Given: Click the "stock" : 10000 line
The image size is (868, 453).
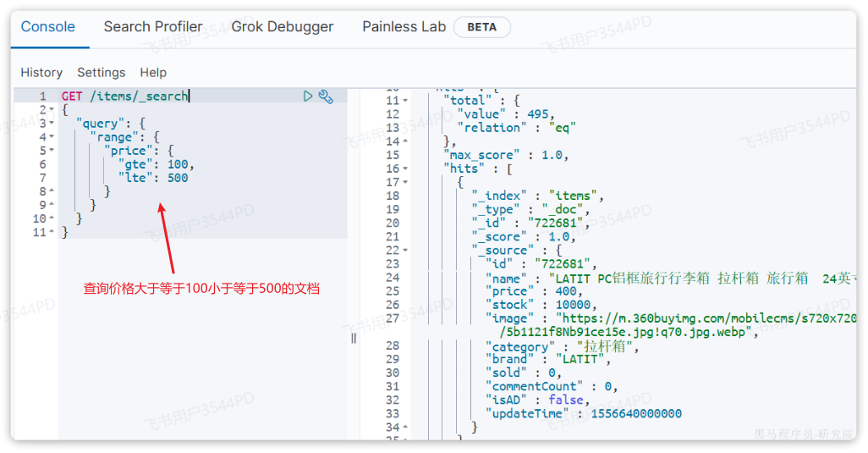Looking at the screenshot, I should [541, 305].
